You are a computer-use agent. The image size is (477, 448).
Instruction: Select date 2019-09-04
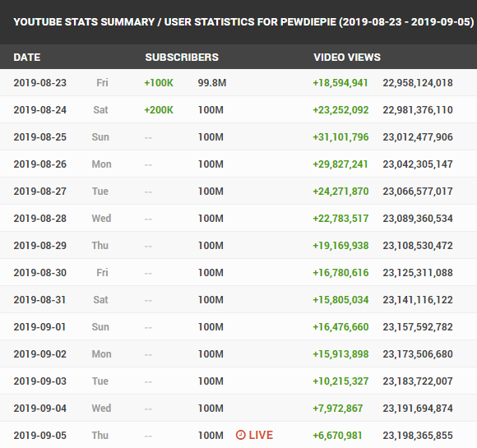[x=39, y=408]
